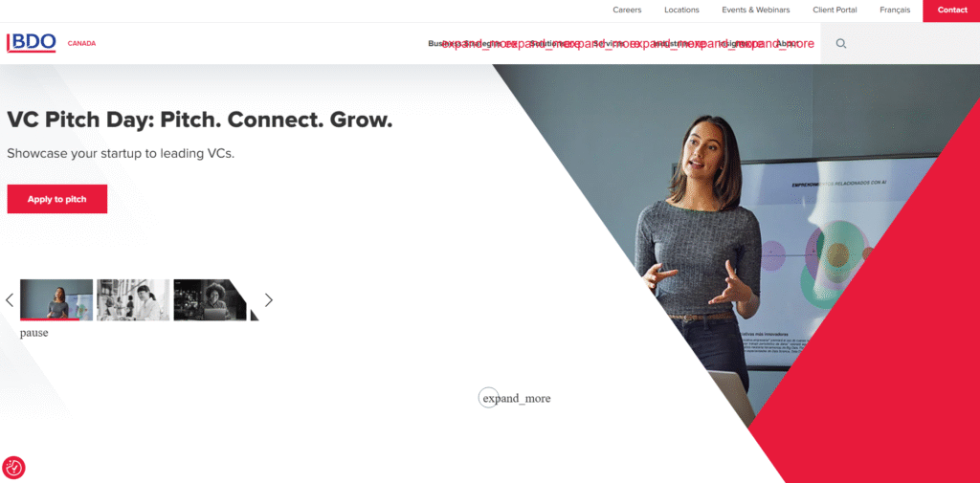
Task: Advance to next carousel slide arrow
Action: (269, 300)
